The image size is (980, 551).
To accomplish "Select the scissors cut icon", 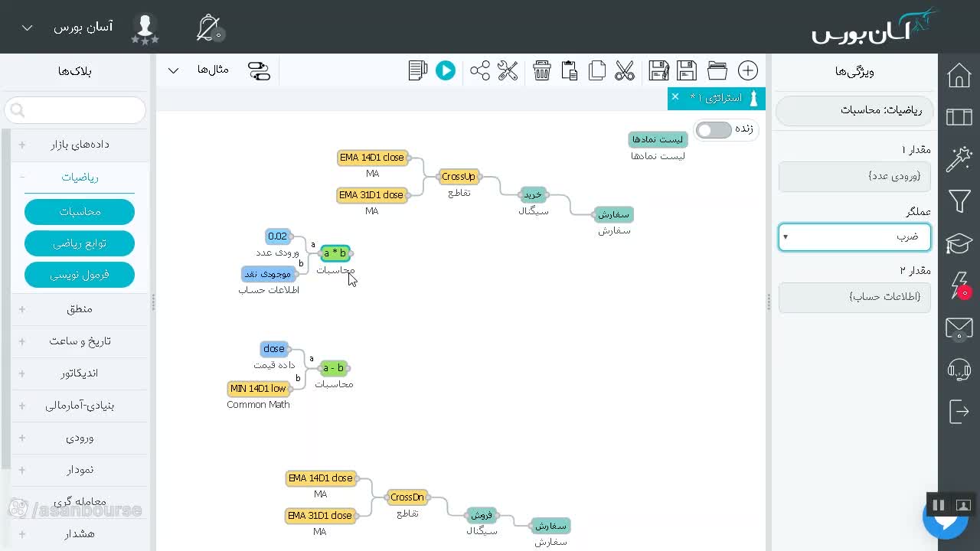I will tap(625, 71).
